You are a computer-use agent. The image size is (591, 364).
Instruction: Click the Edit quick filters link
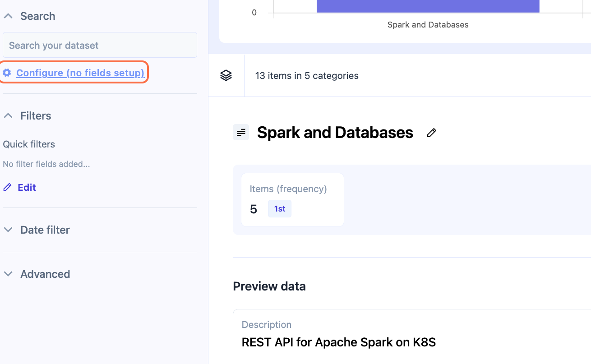27,187
